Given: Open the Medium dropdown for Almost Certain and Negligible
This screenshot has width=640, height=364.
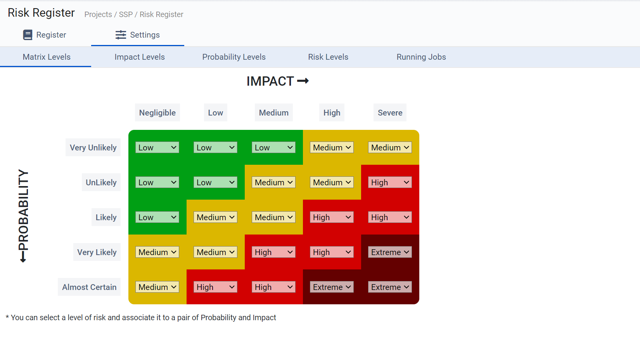Looking at the screenshot, I should tap(157, 287).
